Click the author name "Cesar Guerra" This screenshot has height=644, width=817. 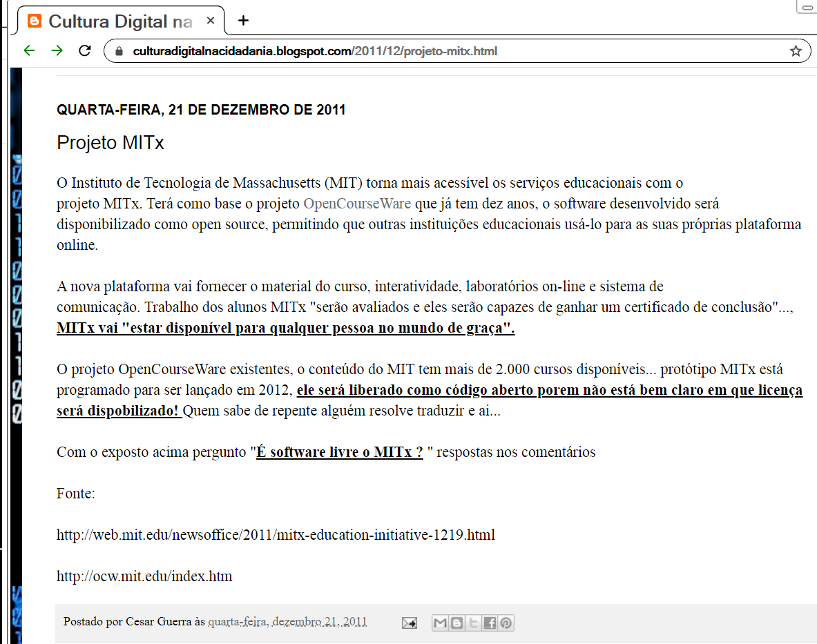(x=159, y=622)
